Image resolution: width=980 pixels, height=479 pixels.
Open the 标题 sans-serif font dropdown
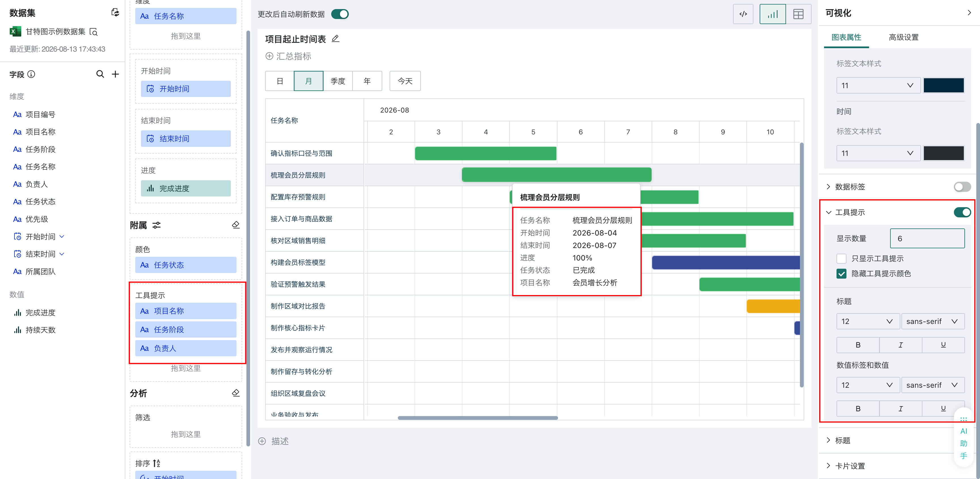tap(932, 321)
